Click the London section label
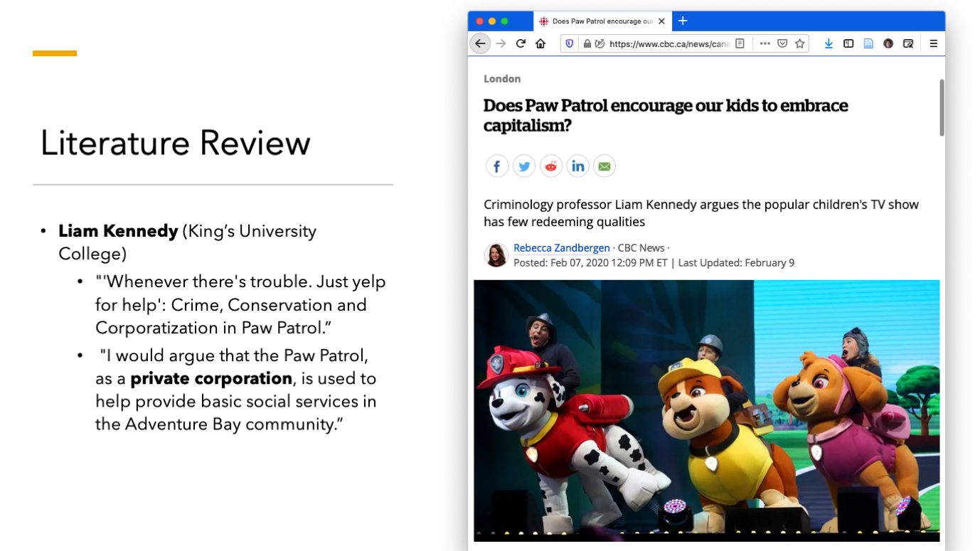This screenshot has height=551, width=980. click(502, 79)
